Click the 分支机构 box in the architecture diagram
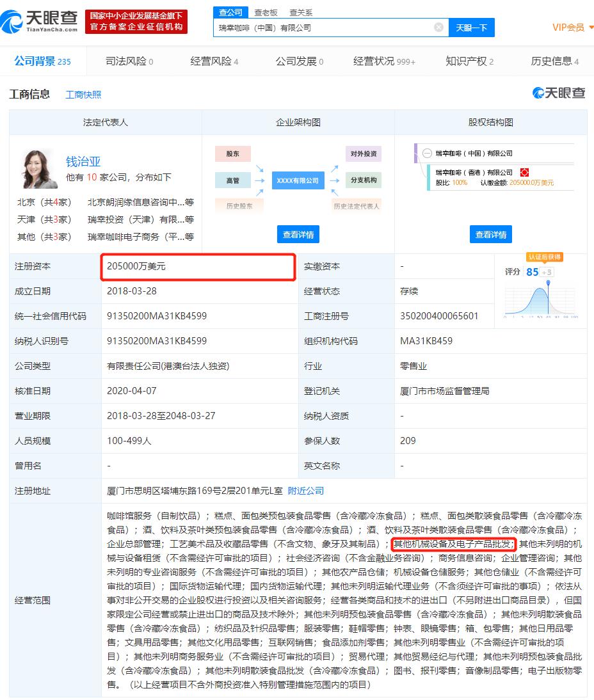The height and width of the screenshot is (700, 594). tap(363, 180)
